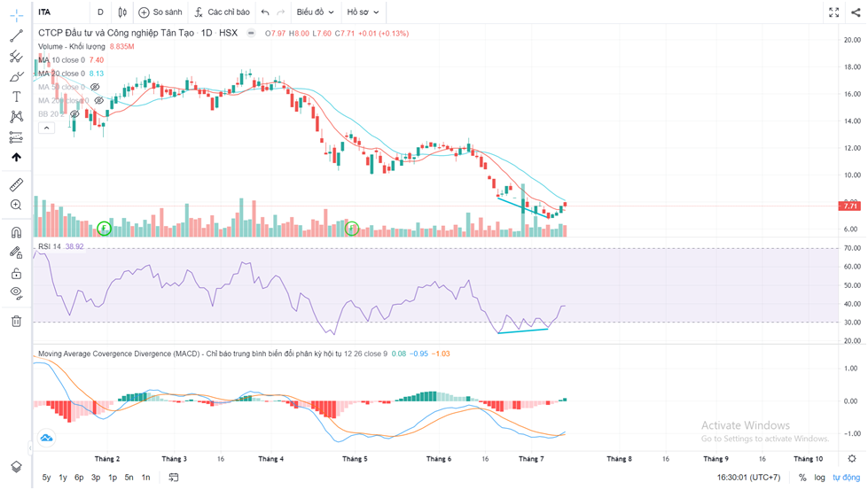
Task: Expand the Biểu đồ dropdown
Action: point(316,12)
